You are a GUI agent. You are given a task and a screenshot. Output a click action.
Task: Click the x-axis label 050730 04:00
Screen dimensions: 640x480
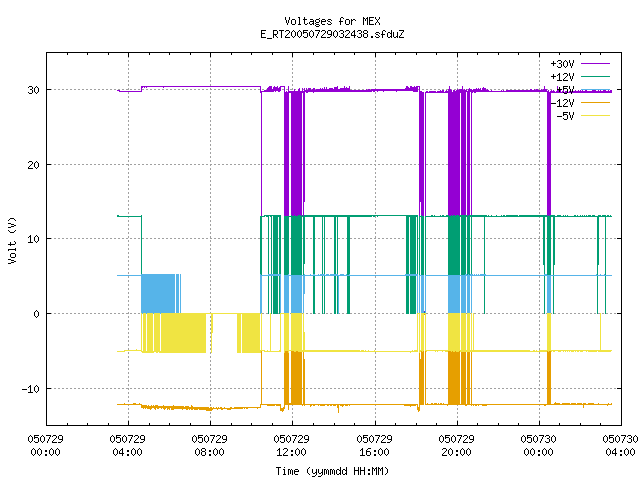coord(620,446)
